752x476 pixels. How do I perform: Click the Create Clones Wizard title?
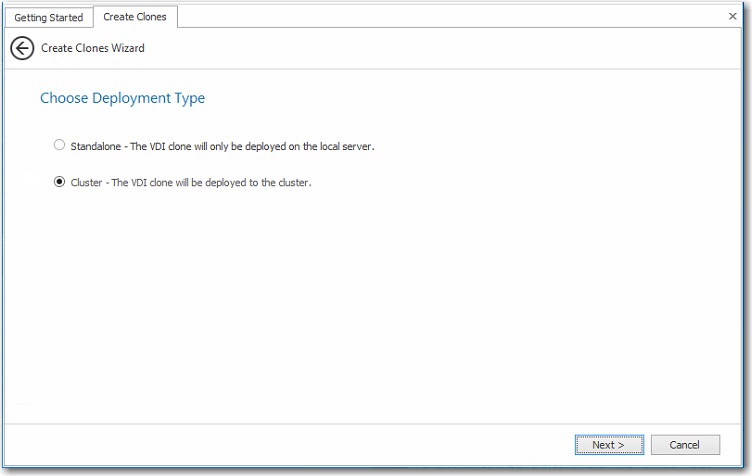click(x=93, y=48)
